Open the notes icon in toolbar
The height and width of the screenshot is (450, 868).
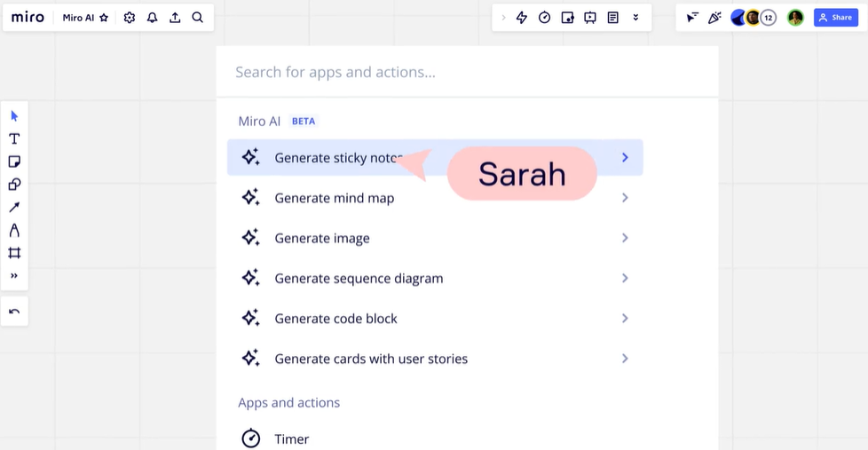[612, 18]
